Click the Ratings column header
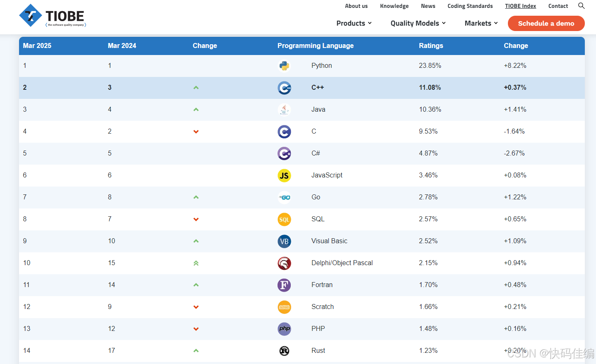Screen dimensions: 596x364 431,45
